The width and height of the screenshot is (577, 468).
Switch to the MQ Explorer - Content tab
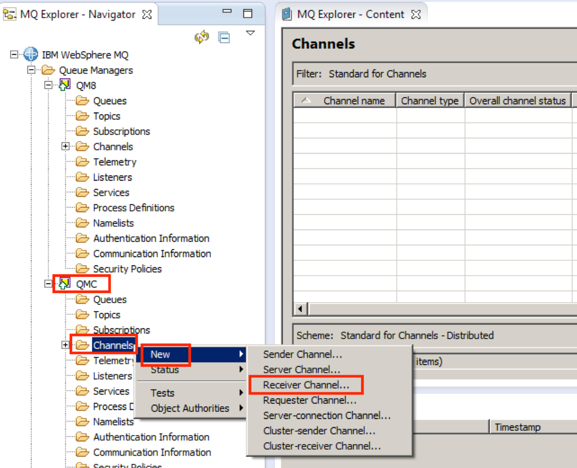point(352,14)
